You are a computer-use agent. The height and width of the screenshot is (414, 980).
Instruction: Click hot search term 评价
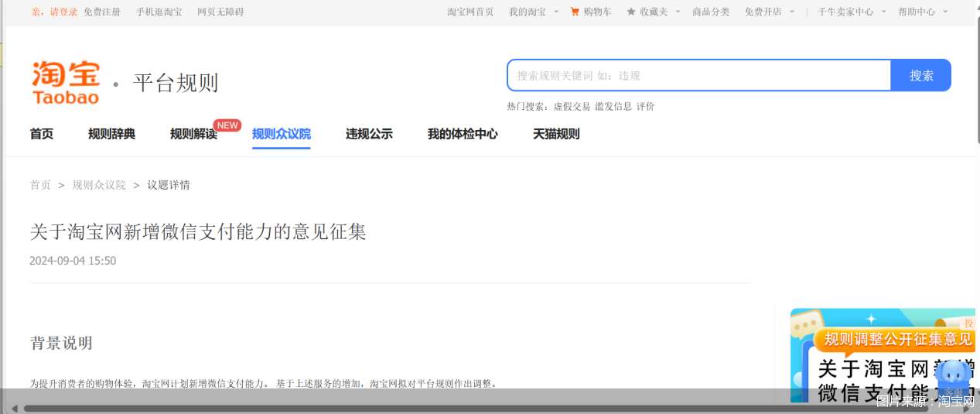(646, 107)
